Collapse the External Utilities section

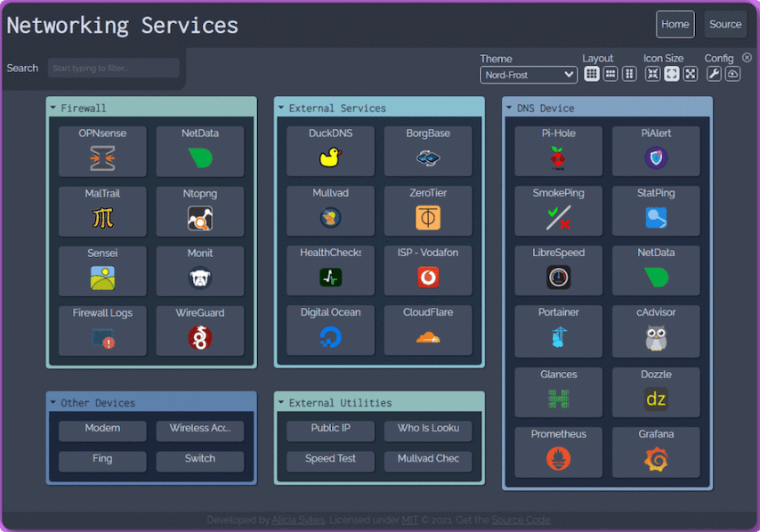(280, 402)
